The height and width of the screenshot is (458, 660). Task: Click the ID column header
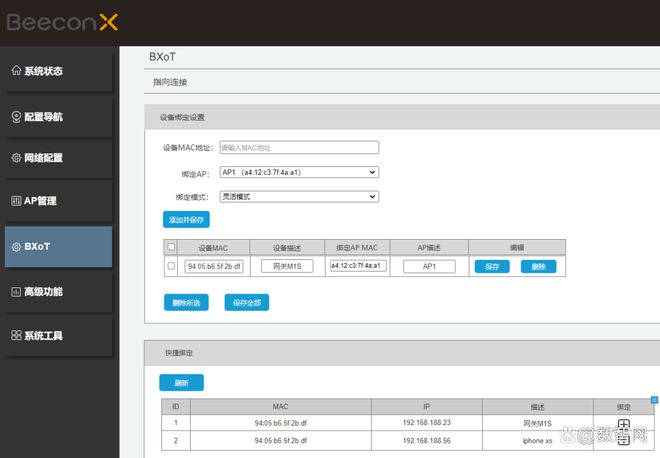pyautogui.click(x=176, y=407)
